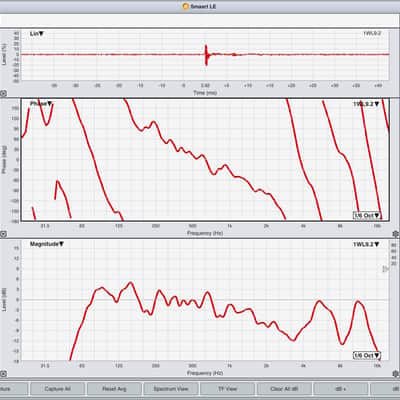
Task: Click the impulse peak in the time plot
Action: [206, 55]
